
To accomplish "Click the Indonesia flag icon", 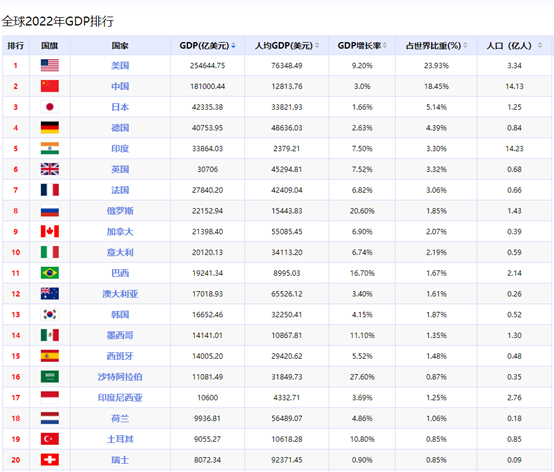I will click(50, 397).
